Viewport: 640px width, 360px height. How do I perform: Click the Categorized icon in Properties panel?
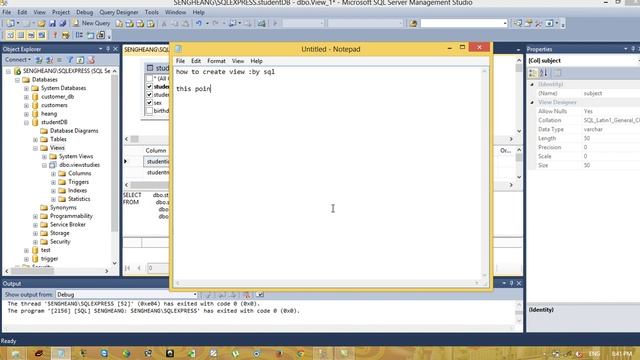[x=533, y=73]
